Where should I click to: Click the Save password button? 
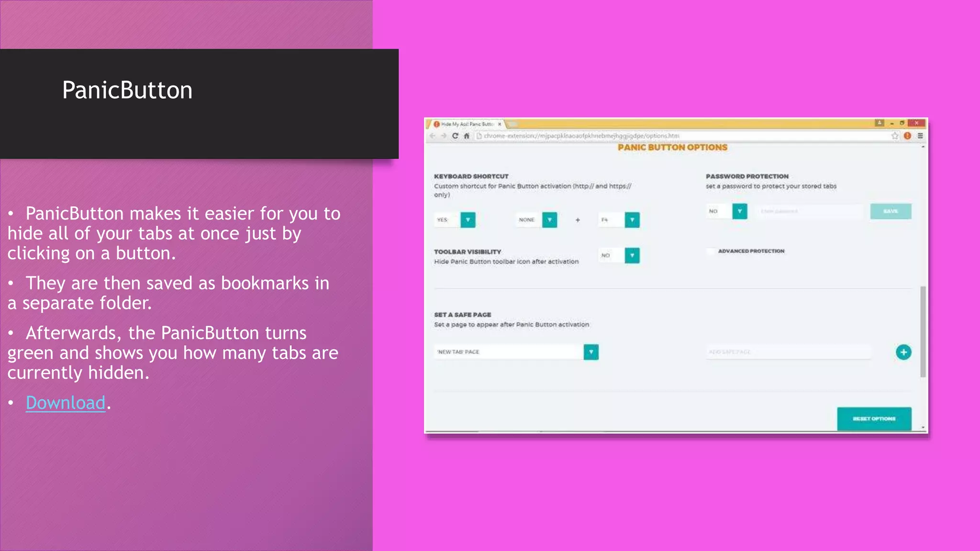(891, 211)
